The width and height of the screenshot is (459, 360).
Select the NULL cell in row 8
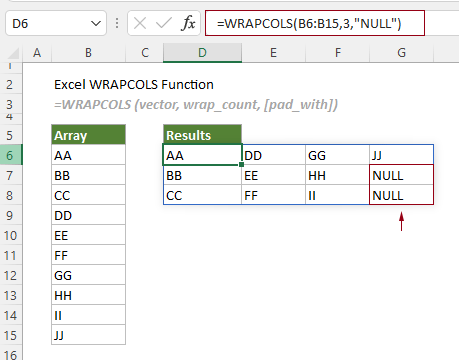tap(401, 195)
